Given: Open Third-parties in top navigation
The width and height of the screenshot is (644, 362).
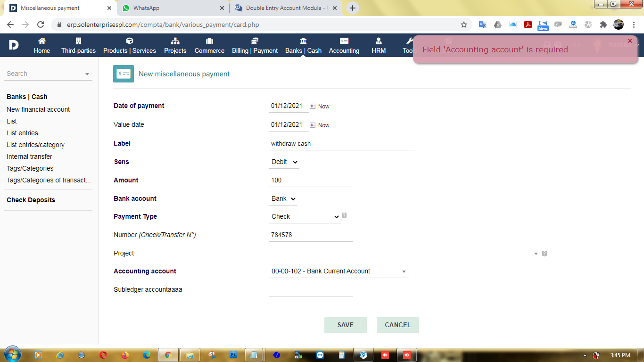Looking at the screenshot, I should [78, 46].
